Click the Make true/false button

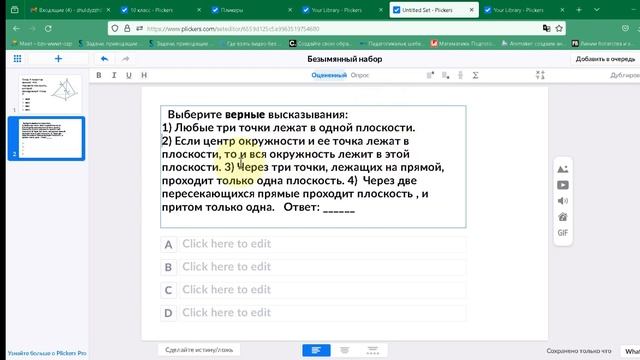[x=199, y=350]
